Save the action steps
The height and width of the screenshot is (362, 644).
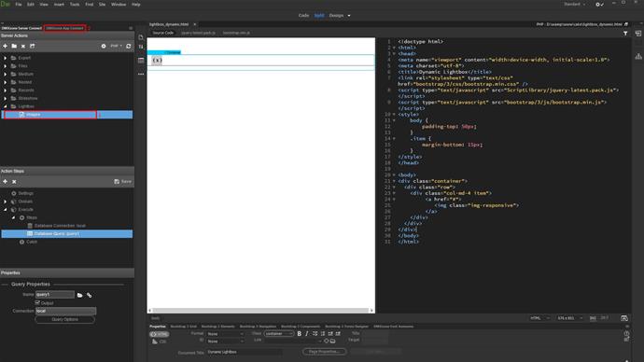pyautogui.click(x=123, y=181)
